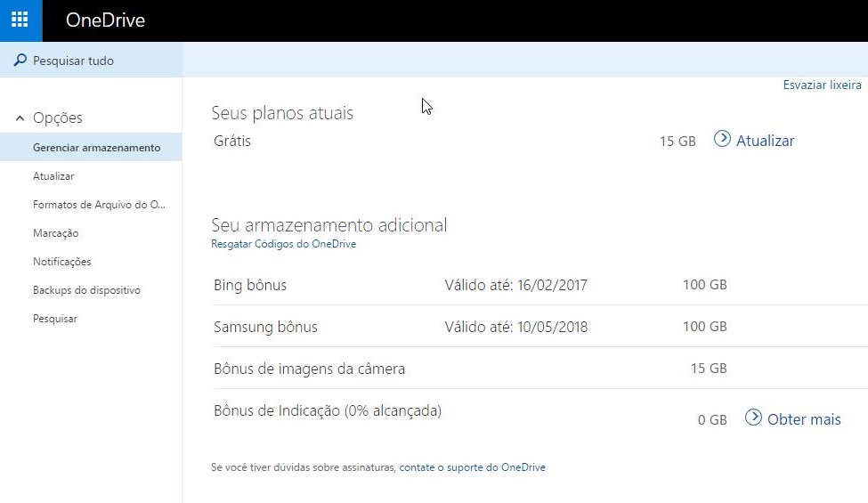Click Atualizar link next to 15 GB
868x503 pixels.
tap(765, 141)
